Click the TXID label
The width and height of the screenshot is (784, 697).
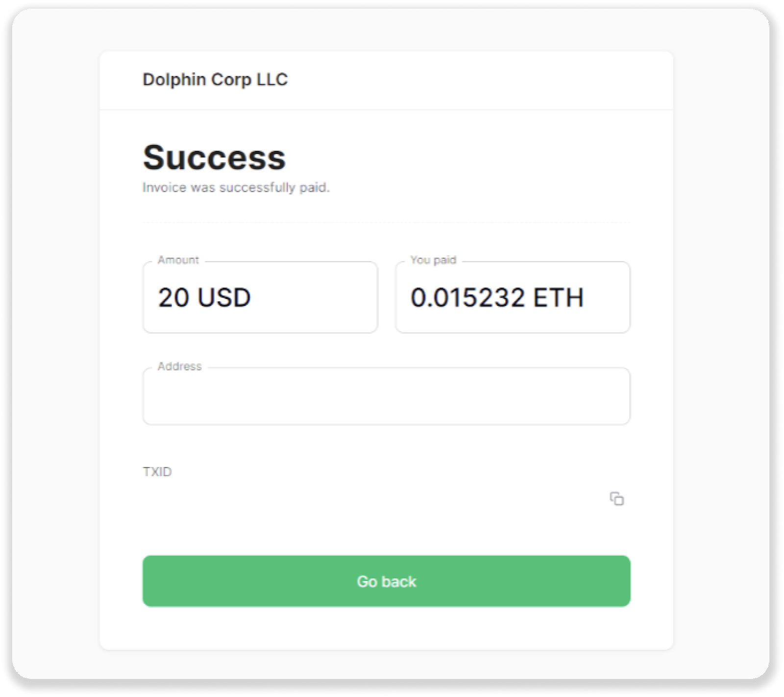click(157, 472)
